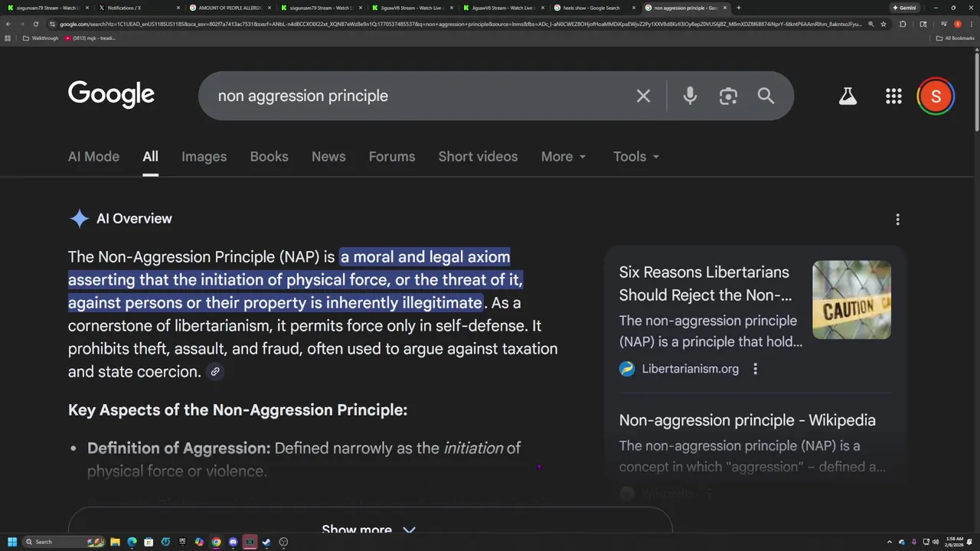
Task: Click the highlighted 'a moral and legal axiom' text
Action: (426, 257)
